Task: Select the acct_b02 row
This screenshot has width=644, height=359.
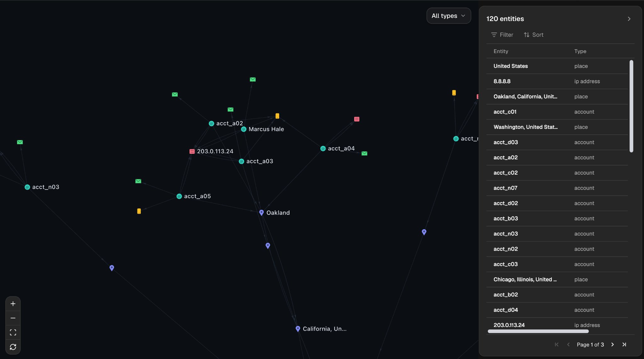Action: coord(557,295)
